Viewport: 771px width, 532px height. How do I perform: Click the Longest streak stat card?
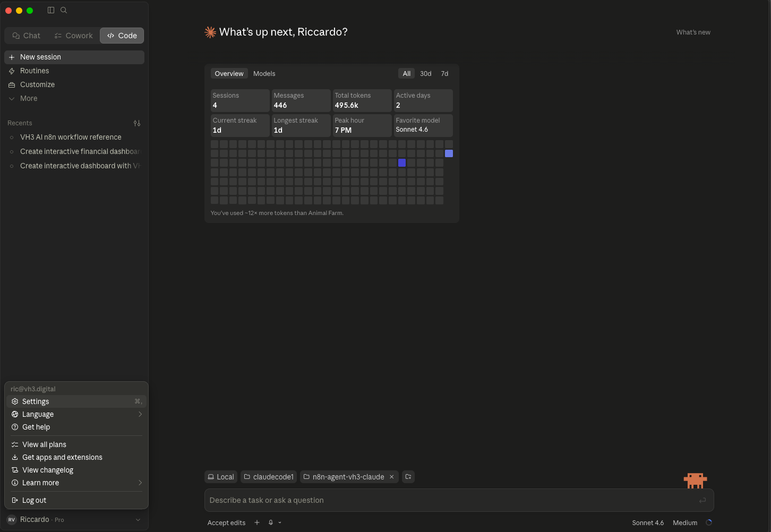[301, 125]
